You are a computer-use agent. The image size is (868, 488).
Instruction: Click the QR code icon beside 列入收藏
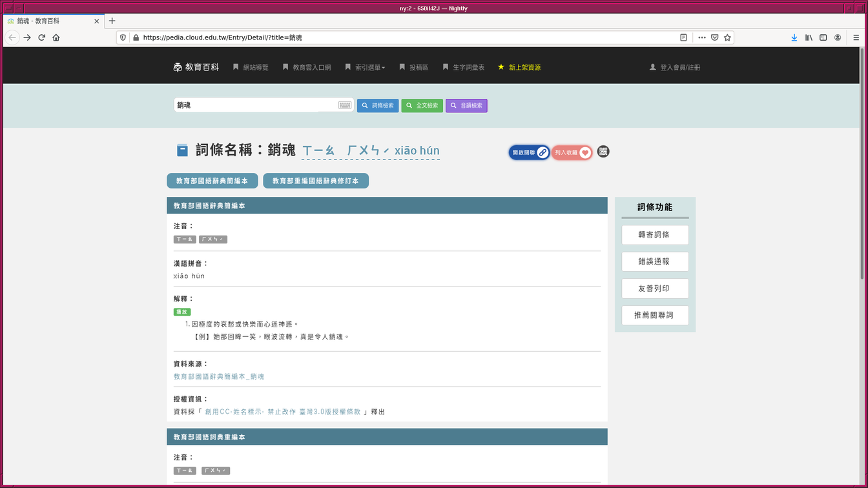[x=603, y=152]
